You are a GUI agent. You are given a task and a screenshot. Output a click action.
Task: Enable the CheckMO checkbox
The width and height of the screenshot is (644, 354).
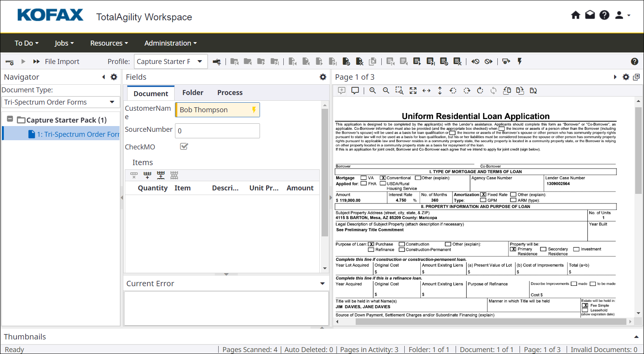pyautogui.click(x=184, y=146)
